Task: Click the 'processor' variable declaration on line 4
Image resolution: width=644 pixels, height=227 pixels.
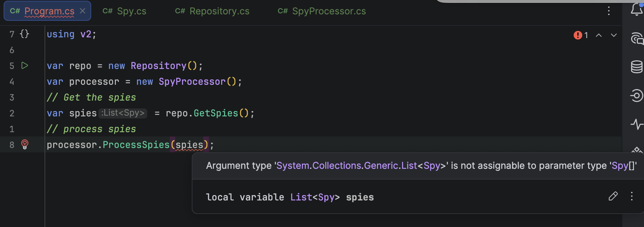Action: (x=94, y=82)
